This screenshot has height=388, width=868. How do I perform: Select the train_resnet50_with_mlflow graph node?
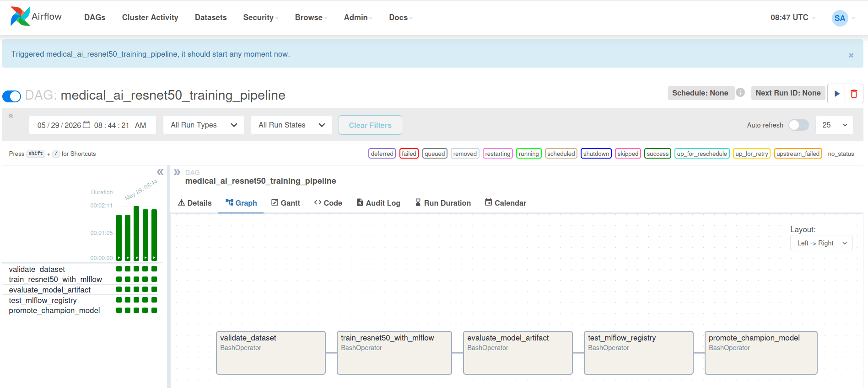(394, 353)
